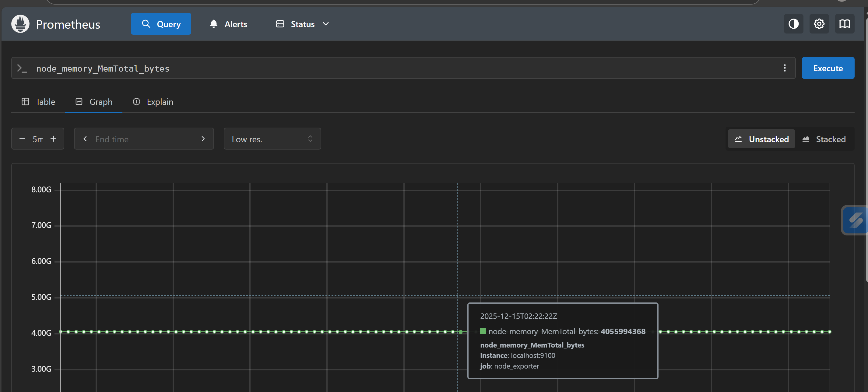This screenshot has width=868, height=392.
Task: Decrease range with the minus icon
Action: coord(22,139)
